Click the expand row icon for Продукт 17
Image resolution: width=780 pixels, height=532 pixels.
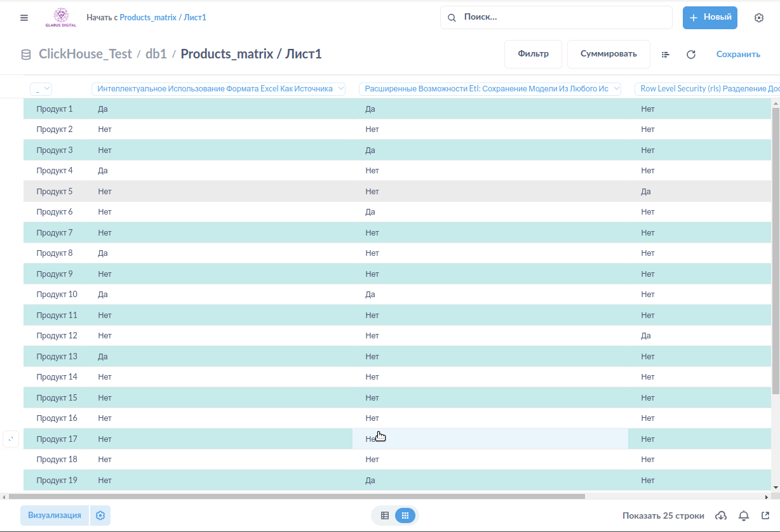(x=11, y=439)
